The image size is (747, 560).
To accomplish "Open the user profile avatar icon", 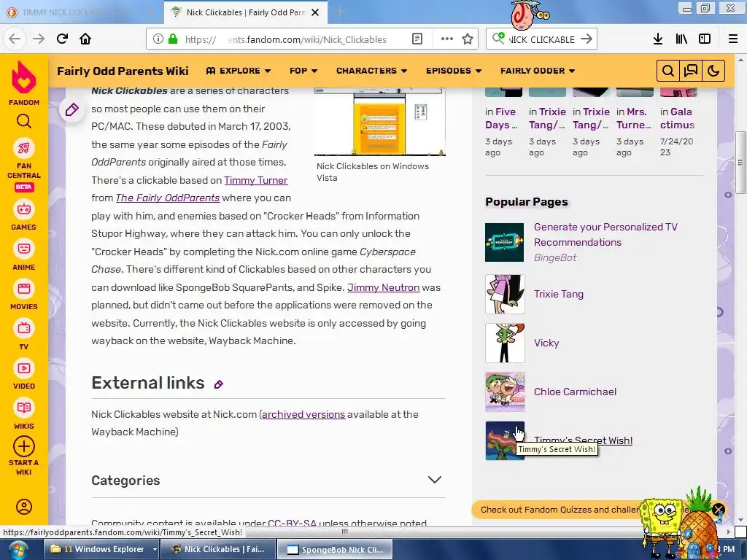I will click(24, 507).
